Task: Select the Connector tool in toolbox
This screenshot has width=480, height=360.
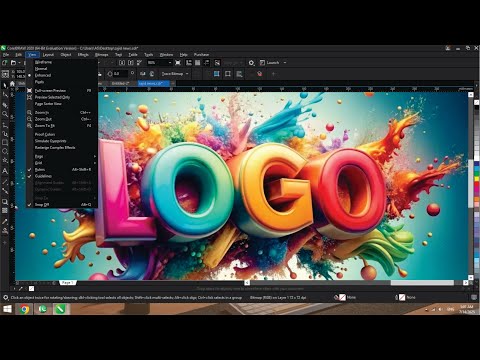Action: [5, 191]
